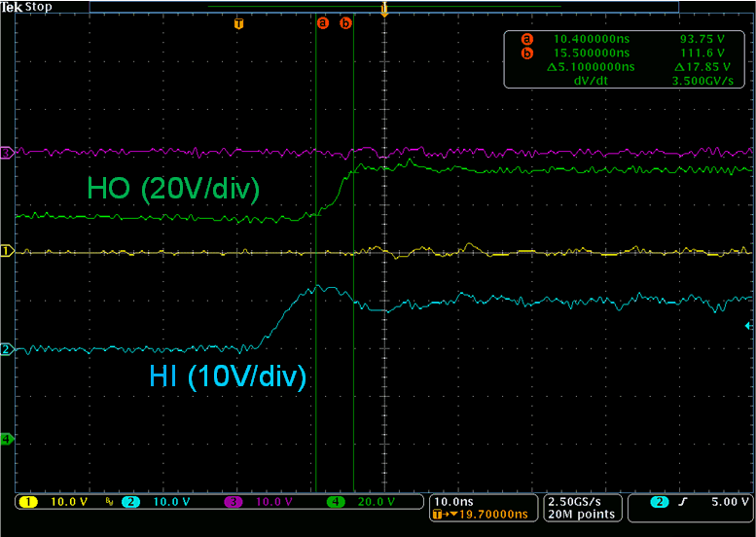Select cursor a marker at top
Viewport: 756px width, 537px height.
(x=323, y=22)
